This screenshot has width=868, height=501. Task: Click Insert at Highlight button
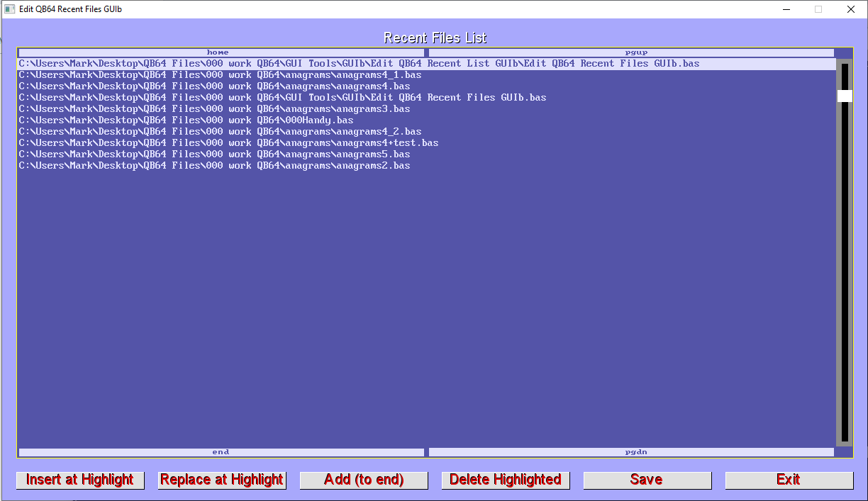80,480
